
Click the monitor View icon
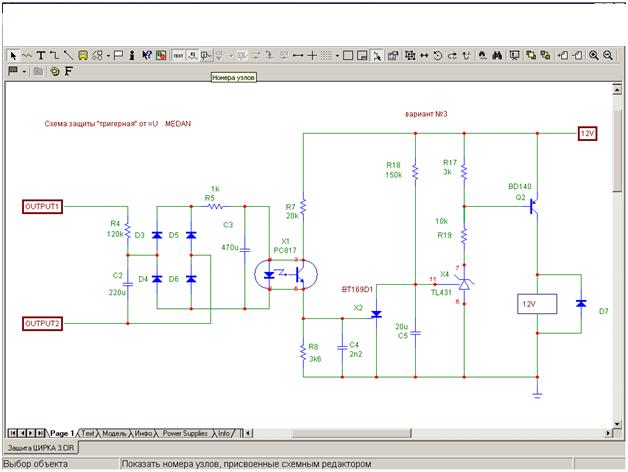(514, 56)
